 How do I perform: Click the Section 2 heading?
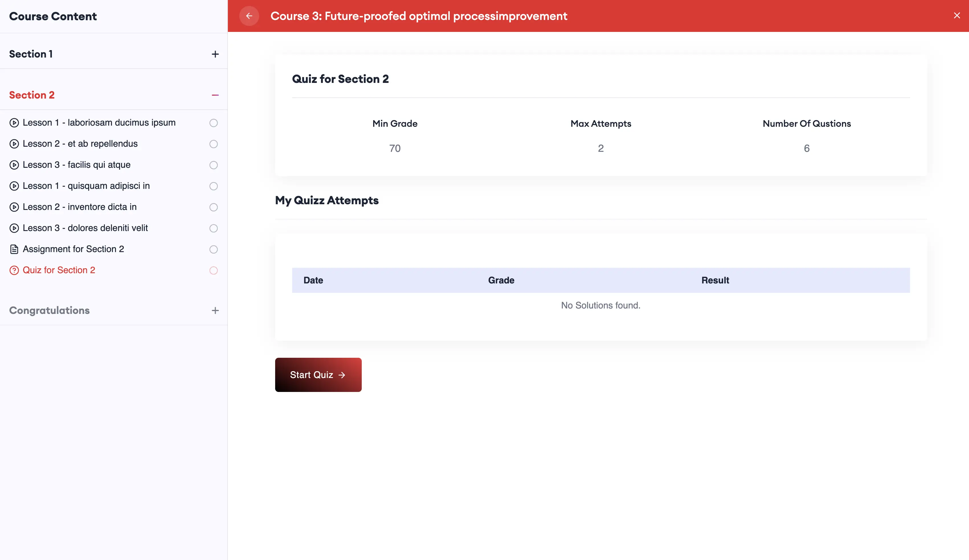(32, 95)
